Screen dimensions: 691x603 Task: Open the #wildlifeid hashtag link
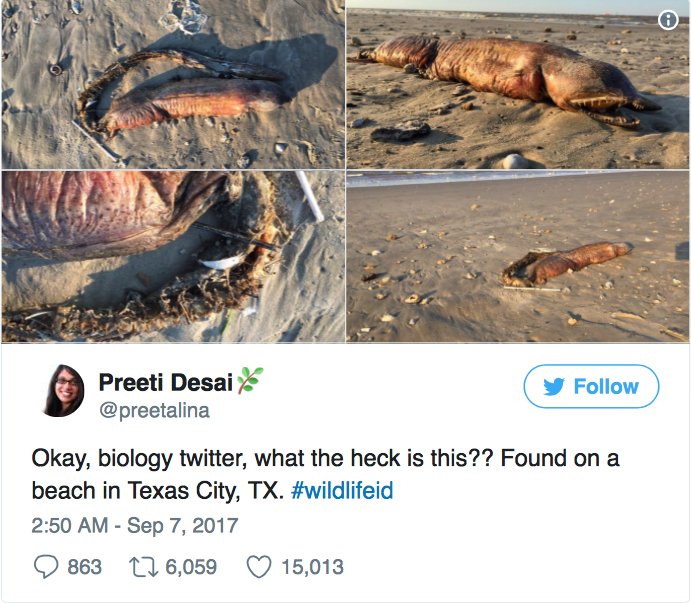coord(341,491)
